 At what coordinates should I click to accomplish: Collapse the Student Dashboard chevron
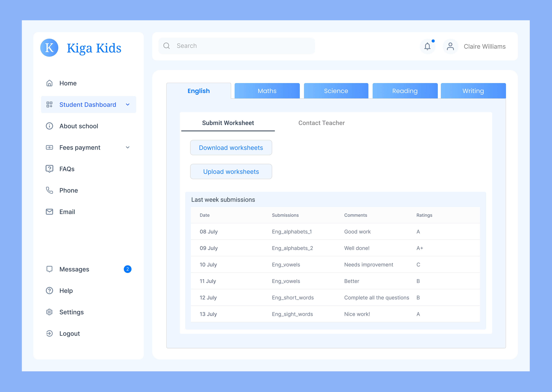click(128, 104)
